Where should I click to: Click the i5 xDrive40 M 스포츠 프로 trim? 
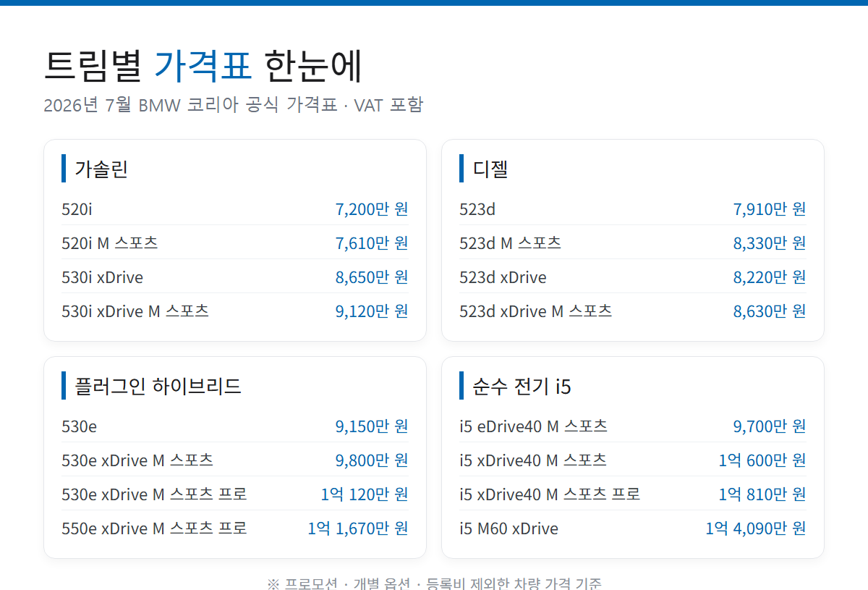pos(550,494)
